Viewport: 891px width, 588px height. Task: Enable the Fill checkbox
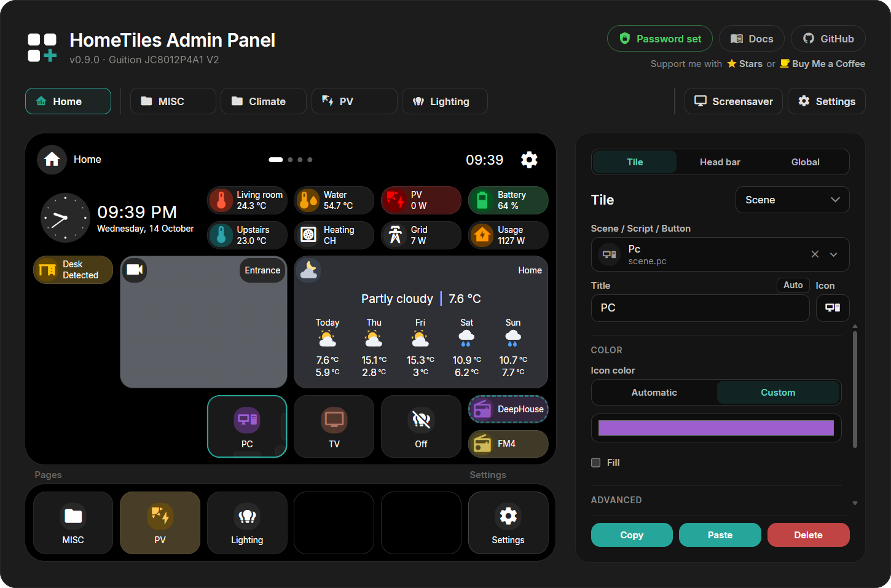[x=595, y=463]
